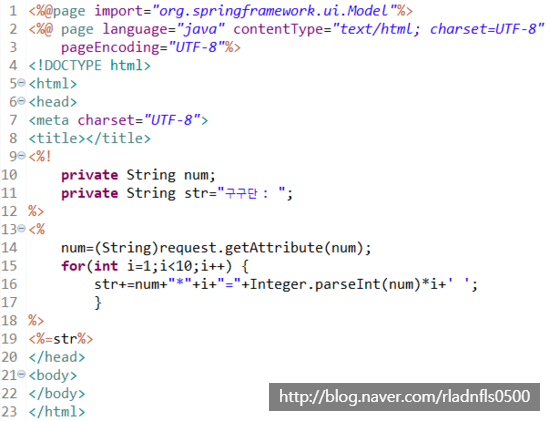Screen dimensions: 550x421
Task: Click line number 14 in the gutter
Action: (9, 248)
